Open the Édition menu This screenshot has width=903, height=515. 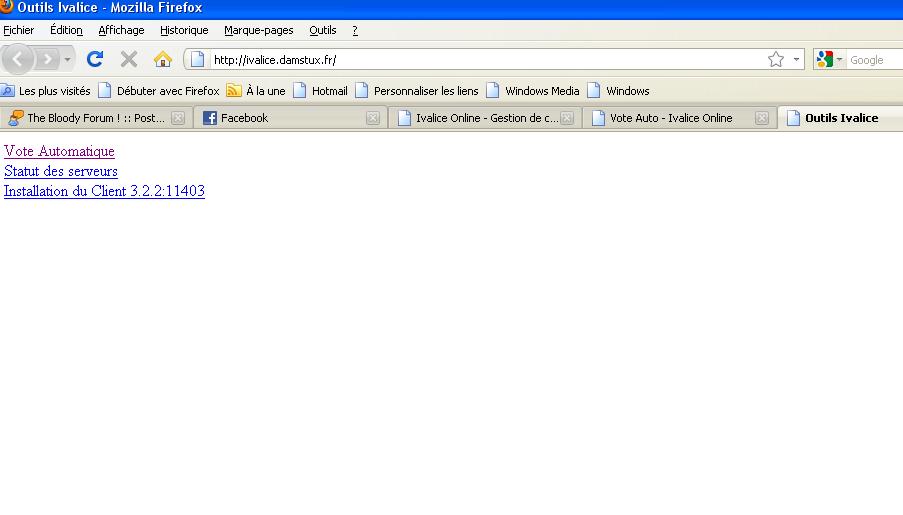[x=66, y=30]
